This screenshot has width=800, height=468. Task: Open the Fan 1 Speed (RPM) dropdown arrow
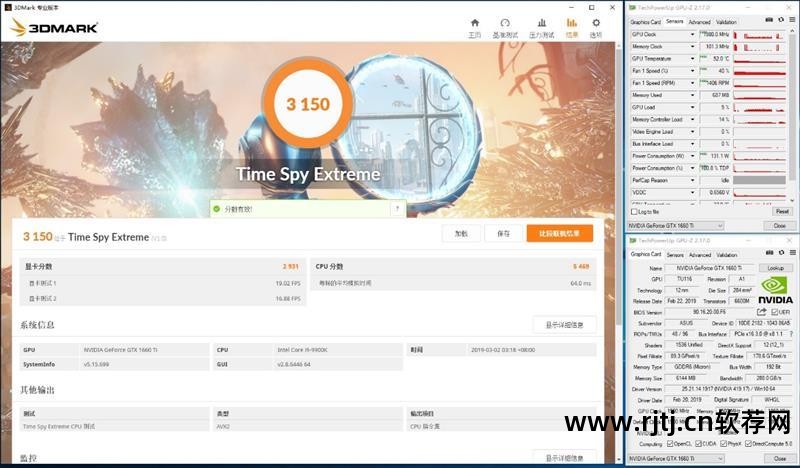tap(692, 83)
